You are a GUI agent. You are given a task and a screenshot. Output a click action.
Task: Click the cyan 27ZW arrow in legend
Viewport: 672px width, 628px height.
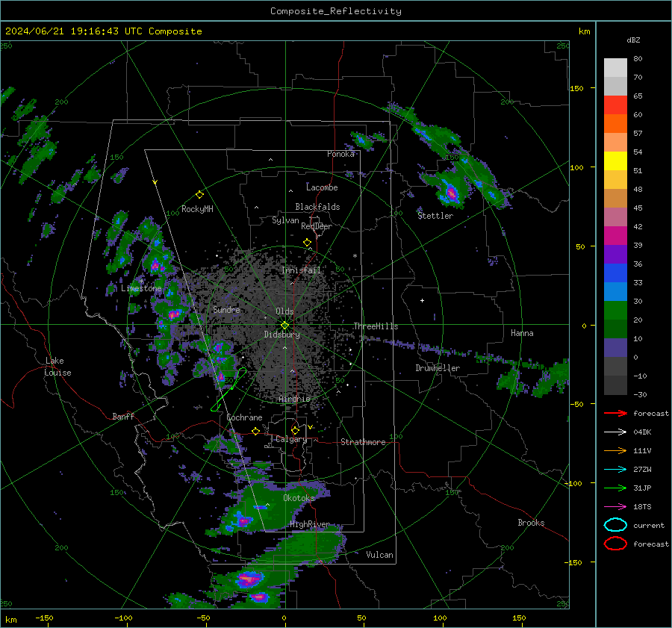click(615, 470)
